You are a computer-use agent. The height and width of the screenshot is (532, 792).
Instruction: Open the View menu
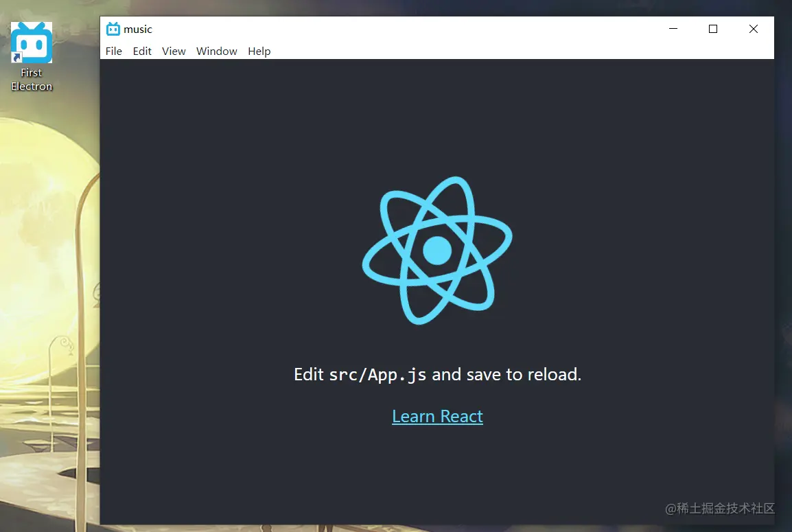(174, 51)
